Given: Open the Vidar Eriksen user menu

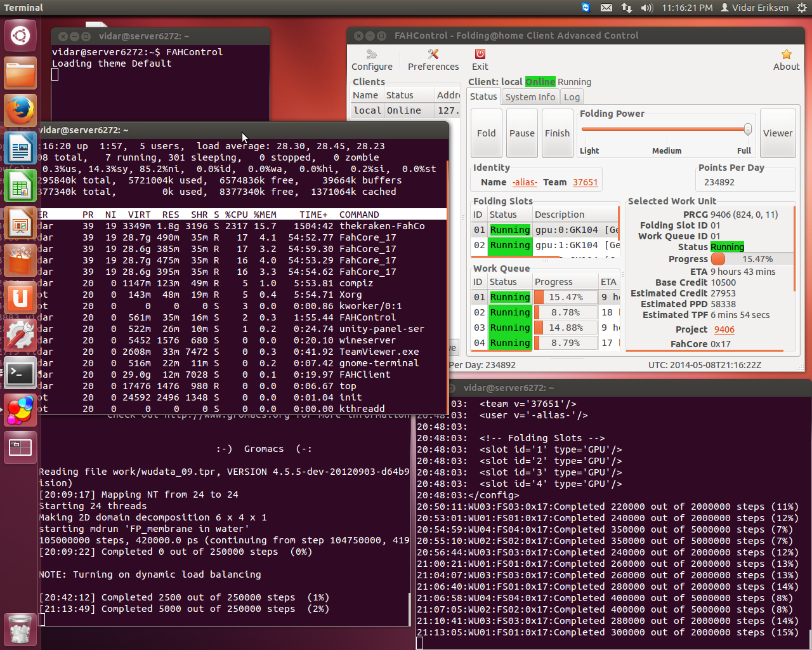Looking at the screenshot, I should click(754, 8).
